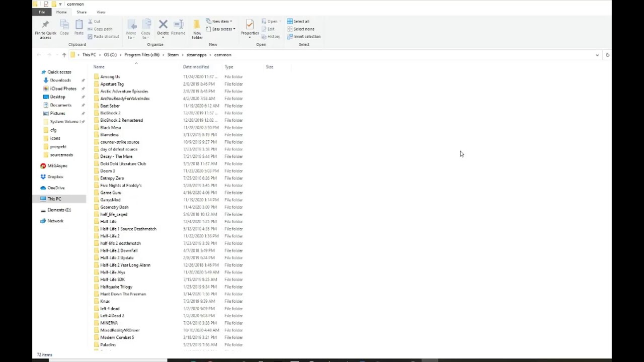Screen dimensions: 644x362
Task: Click the Edit button in Open group
Action: pos(268,29)
